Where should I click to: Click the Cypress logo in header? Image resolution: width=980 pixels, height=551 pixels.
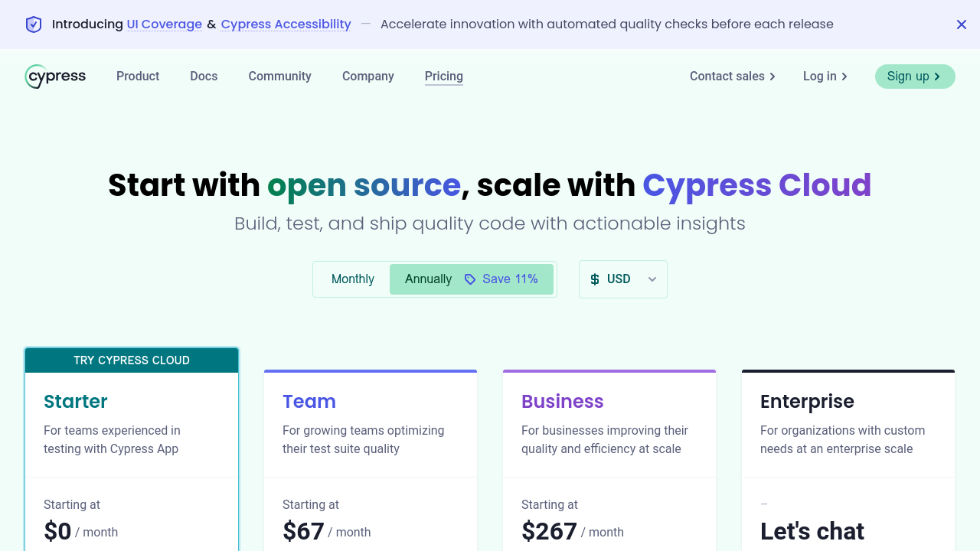(x=55, y=77)
